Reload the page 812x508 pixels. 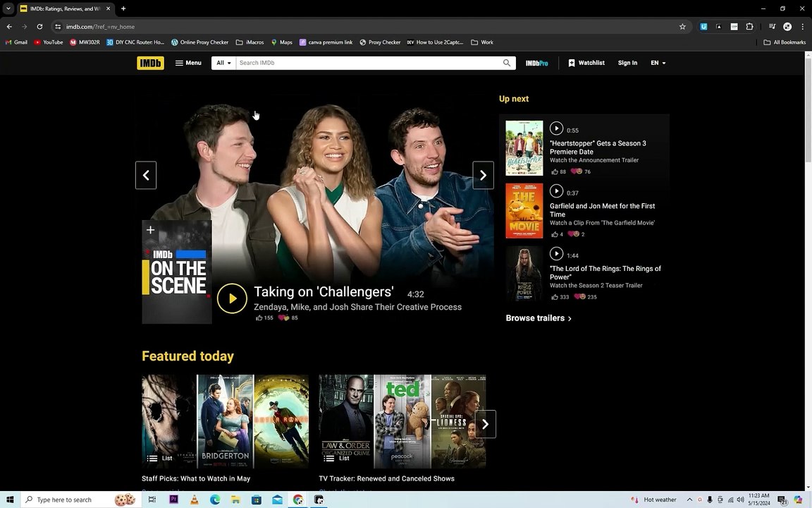(39, 26)
